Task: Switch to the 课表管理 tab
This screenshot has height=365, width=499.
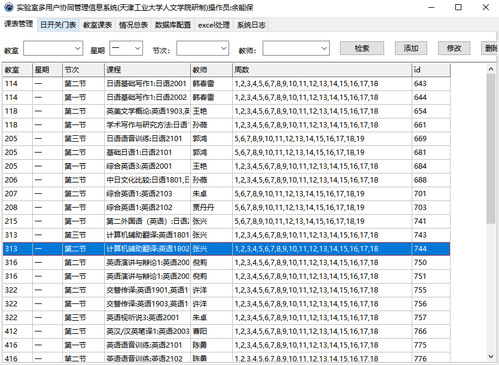Action: [18, 24]
